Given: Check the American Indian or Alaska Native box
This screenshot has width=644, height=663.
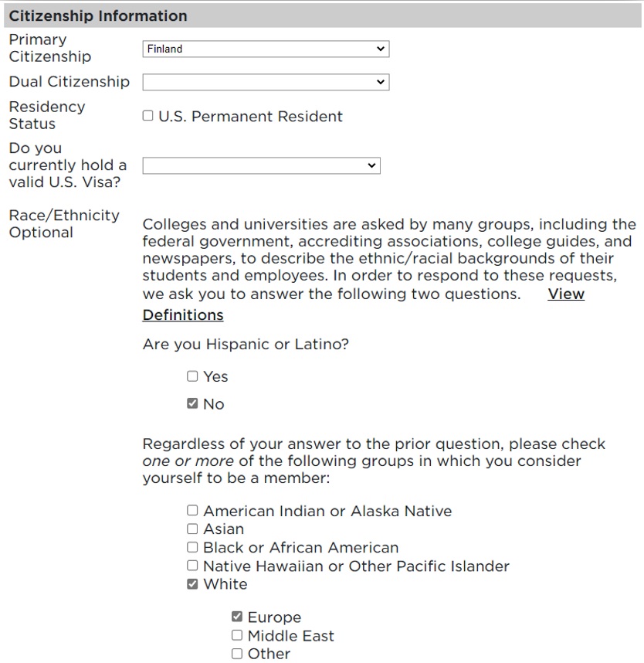Looking at the screenshot, I should [192, 511].
